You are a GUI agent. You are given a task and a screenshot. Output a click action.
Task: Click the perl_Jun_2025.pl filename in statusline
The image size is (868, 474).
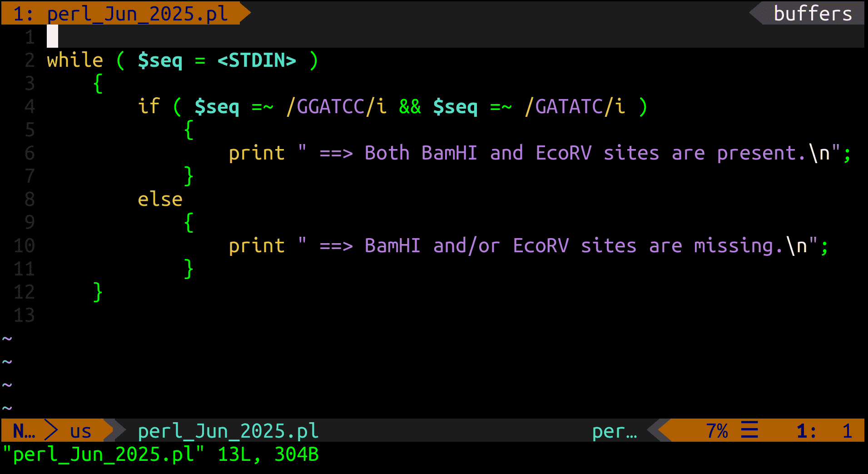[x=228, y=431]
